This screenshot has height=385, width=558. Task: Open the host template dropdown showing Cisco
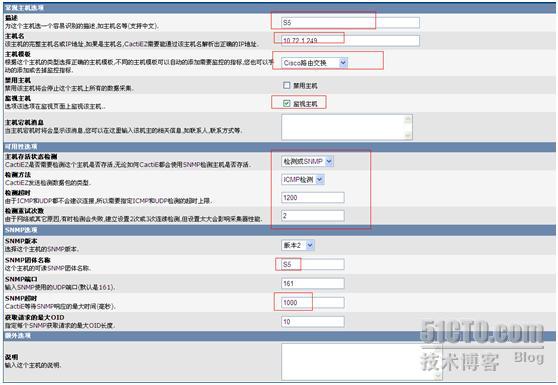(x=314, y=63)
